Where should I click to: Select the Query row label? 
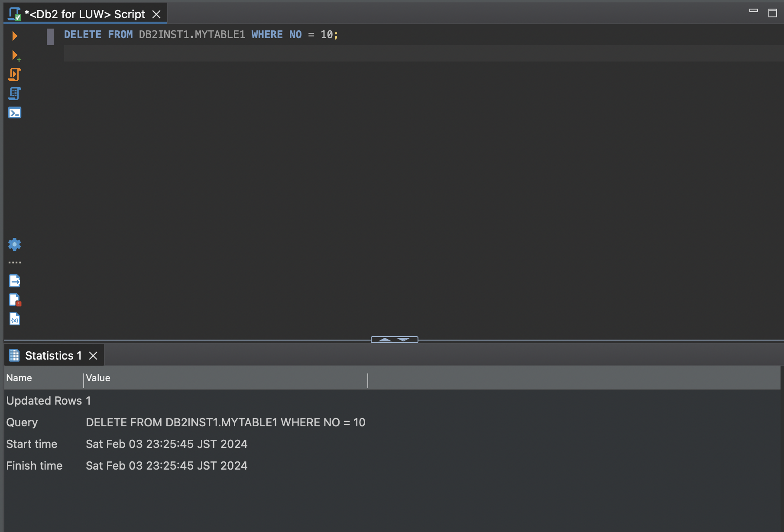pyautogui.click(x=22, y=422)
